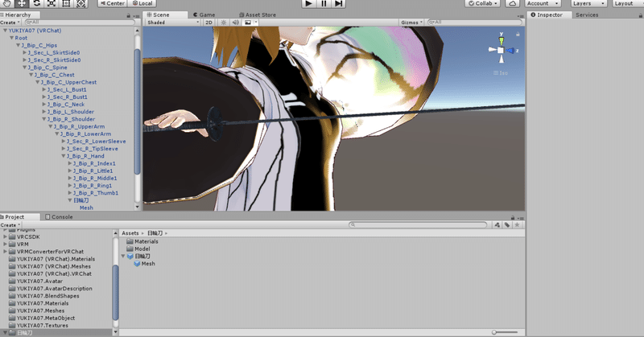The height and width of the screenshot is (337, 644).
Task: Expand J_Sec_L_SkirtSide0 in Hierarchy
Action: [x=25, y=52]
